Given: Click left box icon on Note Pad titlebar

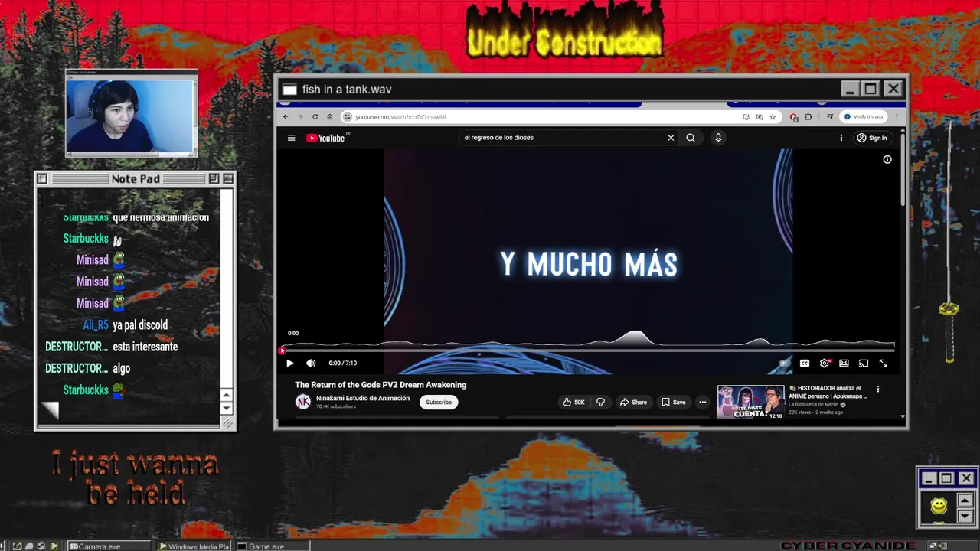Looking at the screenshot, I should (x=42, y=179).
